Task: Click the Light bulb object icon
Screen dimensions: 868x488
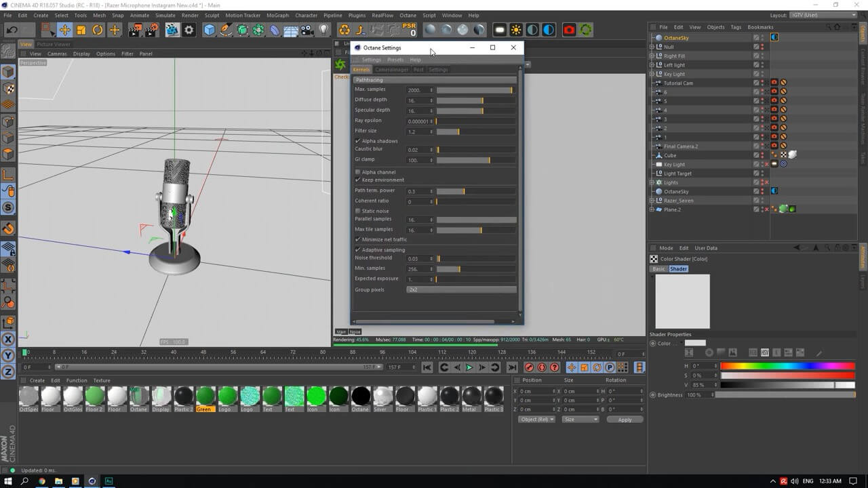Action: tap(324, 30)
